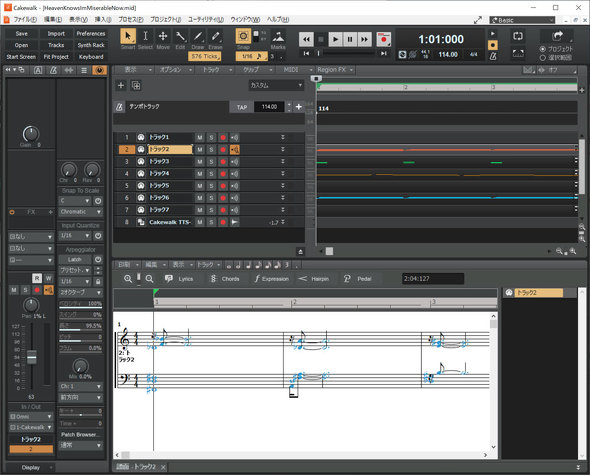Viewport: 590px width, 475px height.
Task: Toggle loop on/off icon
Action: tap(518, 36)
